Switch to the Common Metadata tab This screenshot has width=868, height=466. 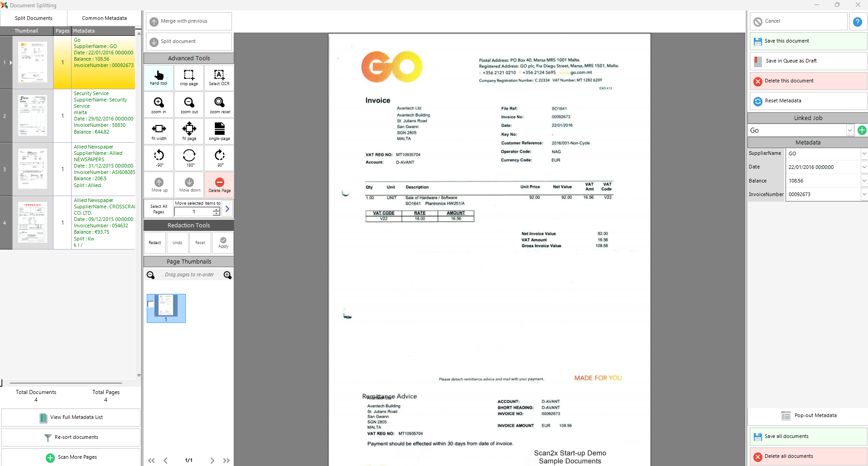(x=104, y=18)
